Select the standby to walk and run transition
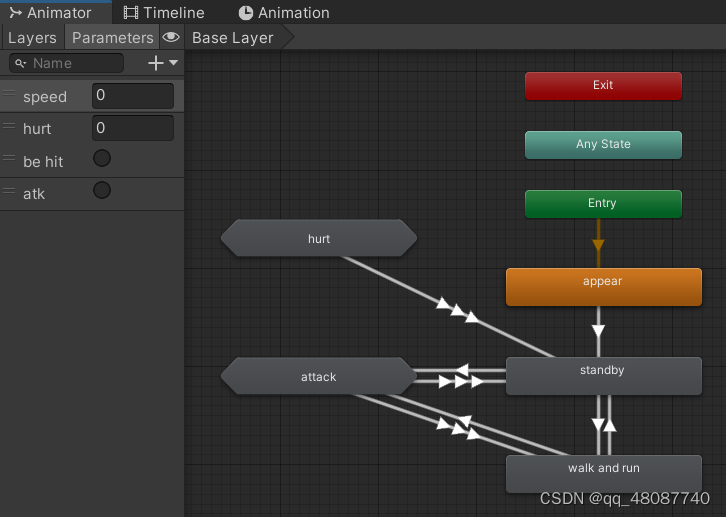726x517 pixels. tap(598, 424)
